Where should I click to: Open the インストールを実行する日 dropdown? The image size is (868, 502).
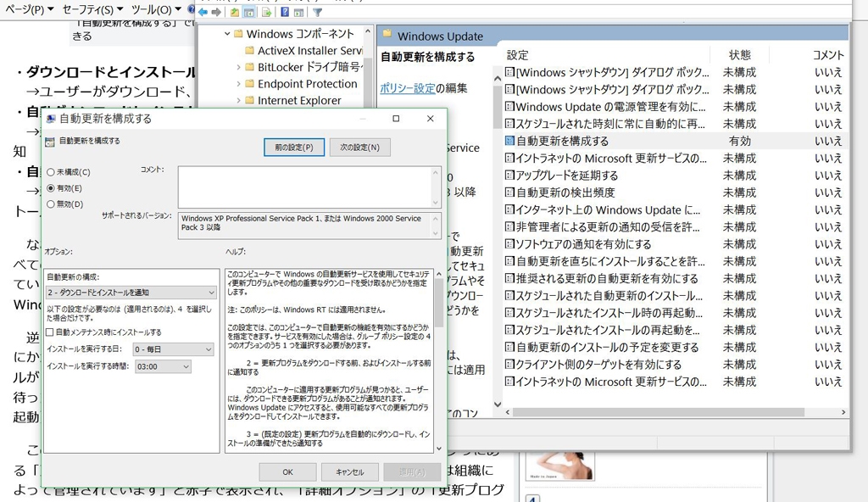click(x=173, y=349)
